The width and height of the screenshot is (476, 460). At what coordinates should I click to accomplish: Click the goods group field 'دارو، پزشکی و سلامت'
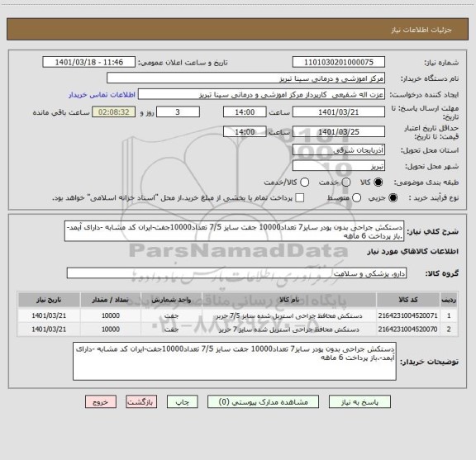(x=236, y=273)
